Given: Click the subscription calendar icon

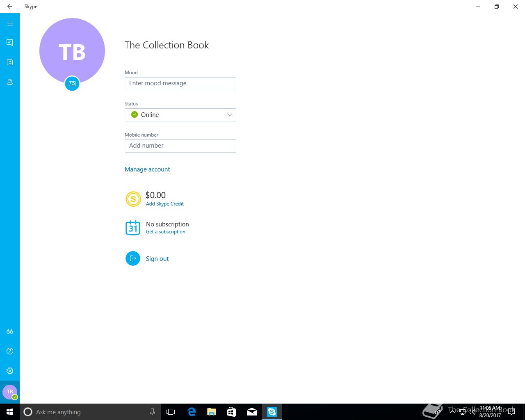Looking at the screenshot, I should pyautogui.click(x=133, y=228).
